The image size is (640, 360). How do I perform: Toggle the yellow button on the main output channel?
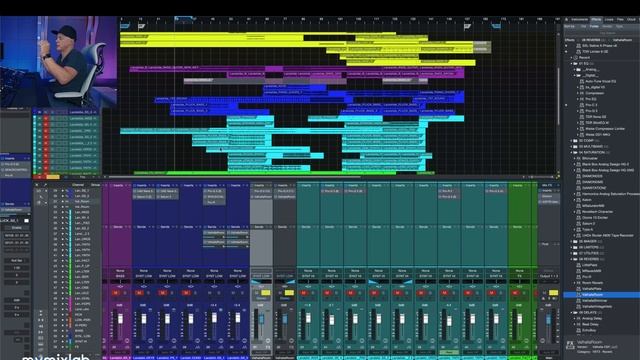(553, 293)
